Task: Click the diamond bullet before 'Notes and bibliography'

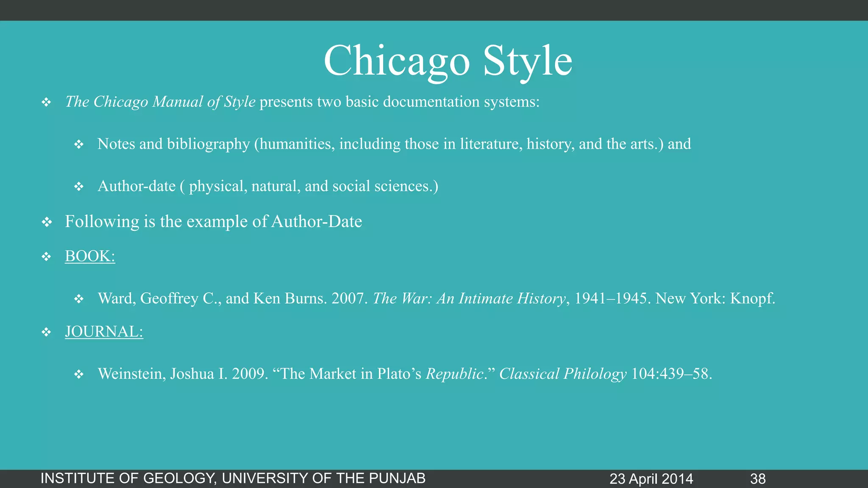Action: coord(79,144)
